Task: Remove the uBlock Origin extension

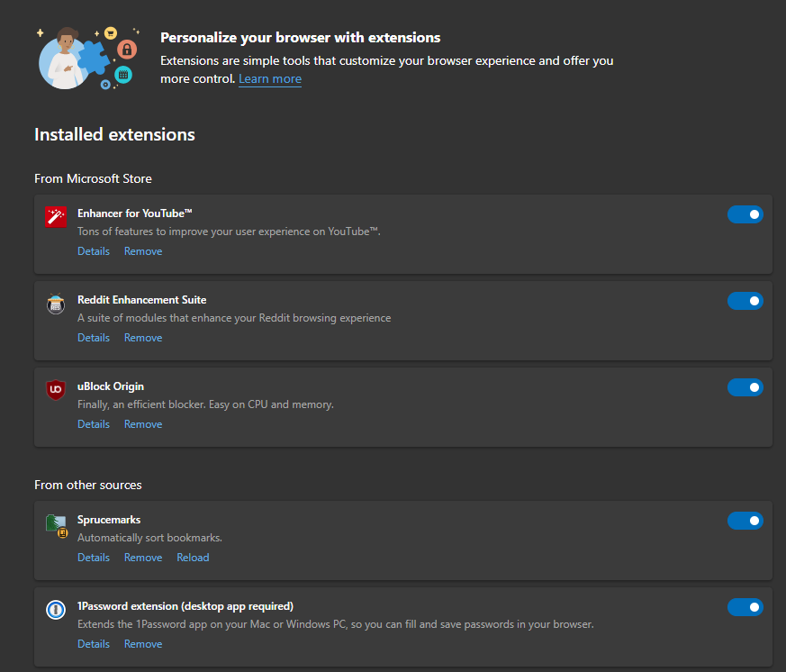Action: pos(143,424)
